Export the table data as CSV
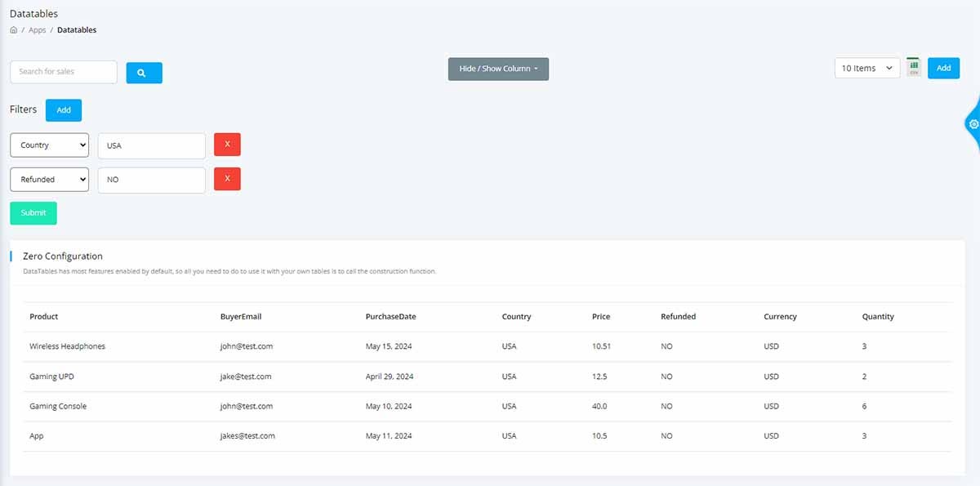Screen dimensions: 980x486 tap(912, 67)
